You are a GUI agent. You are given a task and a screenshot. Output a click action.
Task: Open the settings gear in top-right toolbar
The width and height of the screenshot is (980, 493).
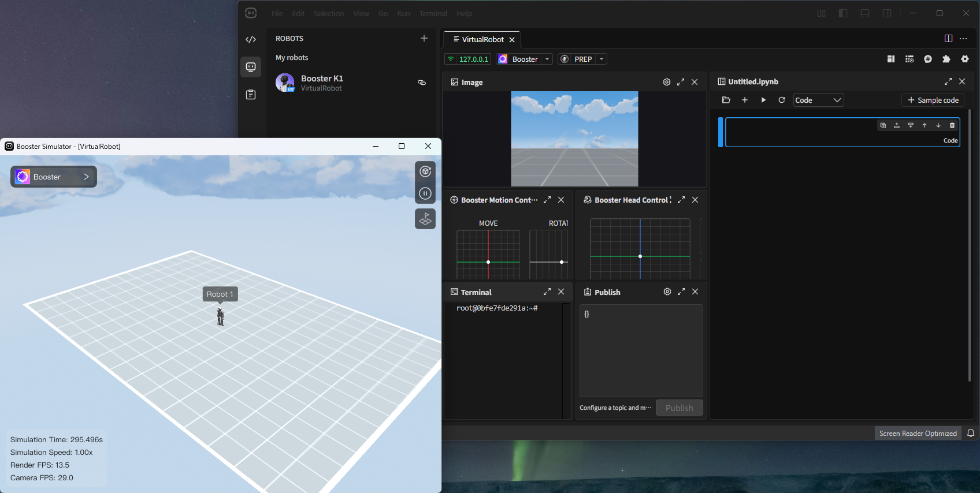point(965,59)
